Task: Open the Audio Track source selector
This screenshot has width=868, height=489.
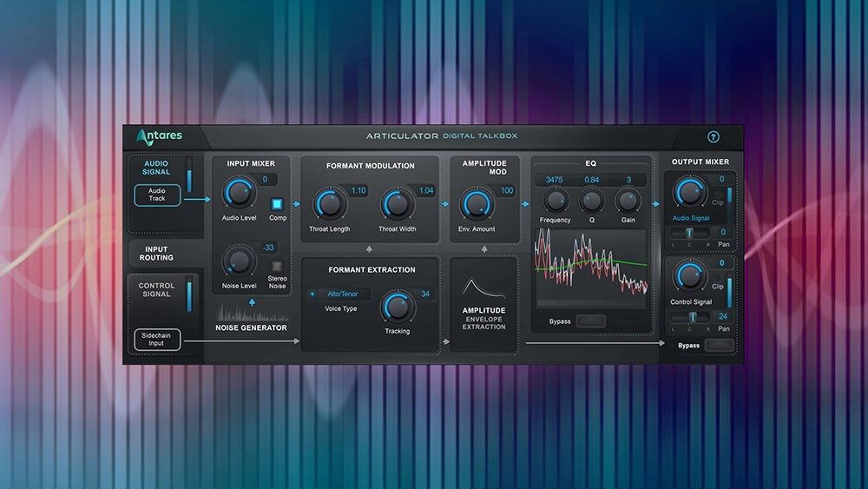Action: (x=157, y=195)
